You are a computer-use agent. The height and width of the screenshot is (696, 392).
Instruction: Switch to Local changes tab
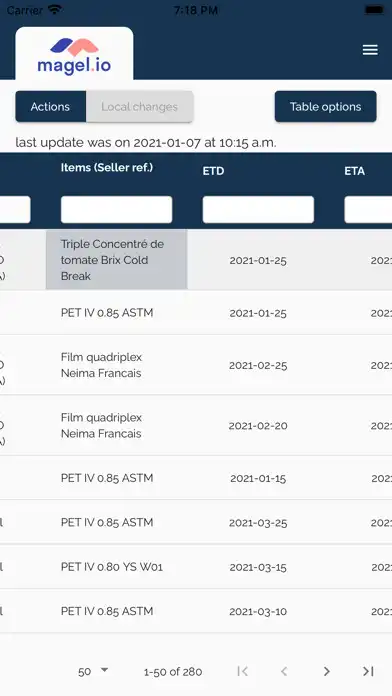pyautogui.click(x=139, y=107)
